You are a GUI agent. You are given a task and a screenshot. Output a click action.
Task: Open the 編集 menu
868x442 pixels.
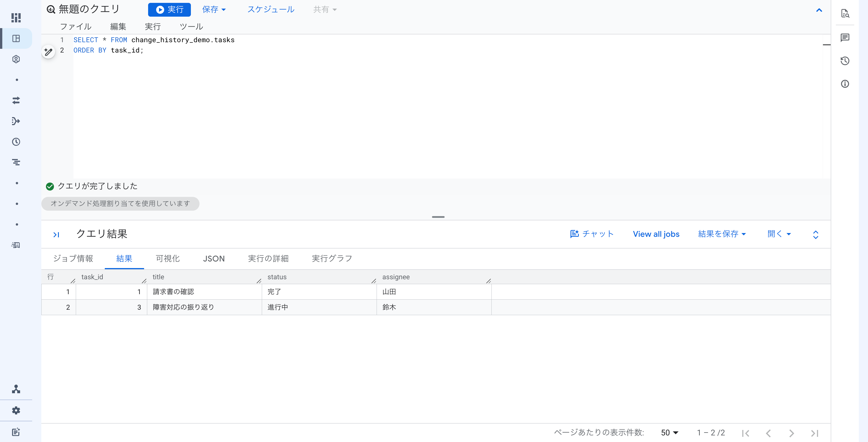(x=118, y=26)
